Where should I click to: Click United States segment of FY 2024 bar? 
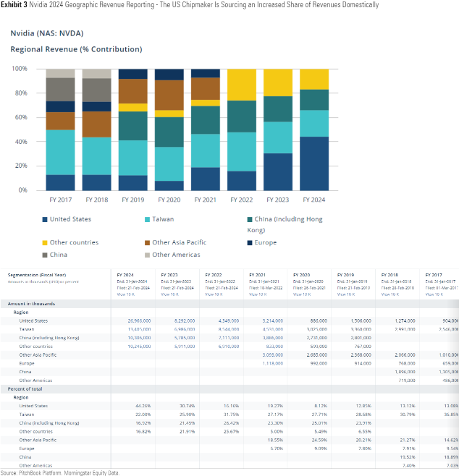point(313,163)
